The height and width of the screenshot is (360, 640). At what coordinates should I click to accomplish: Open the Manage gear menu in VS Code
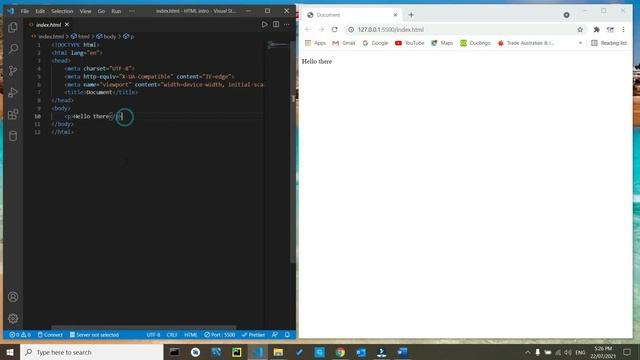pos(13,318)
